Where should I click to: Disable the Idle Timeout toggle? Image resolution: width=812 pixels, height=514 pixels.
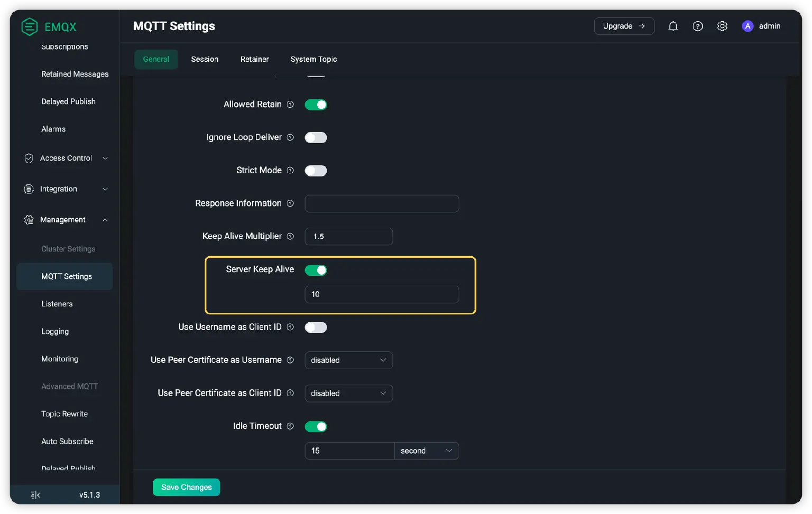(x=316, y=426)
